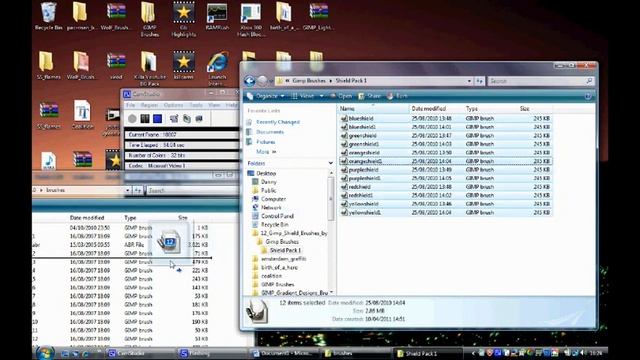Screen dimensions: 640x360
Task: Select purpleshield brush file
Action: 445,170
